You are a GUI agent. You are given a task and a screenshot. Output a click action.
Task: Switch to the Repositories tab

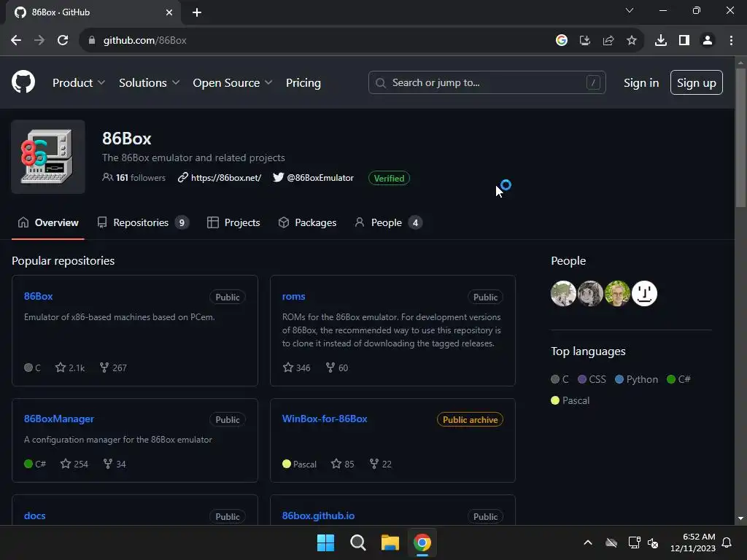click(143, 222)
